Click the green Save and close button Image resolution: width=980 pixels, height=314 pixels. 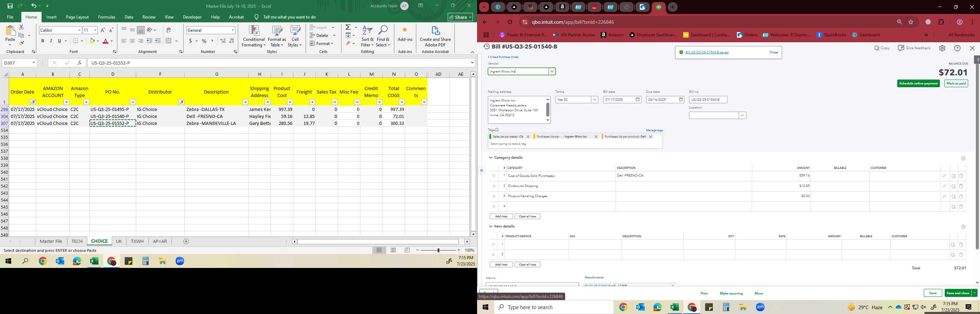[x=958, y=293]
